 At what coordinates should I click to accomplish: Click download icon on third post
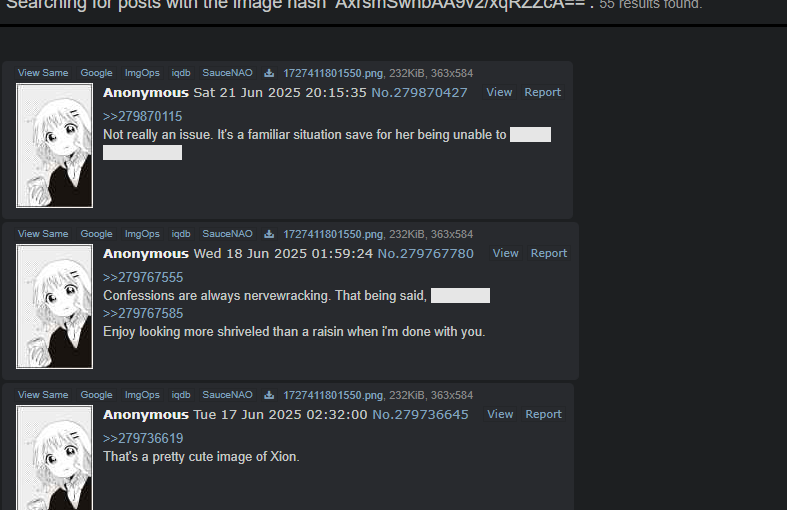click(x=269, y=396)
